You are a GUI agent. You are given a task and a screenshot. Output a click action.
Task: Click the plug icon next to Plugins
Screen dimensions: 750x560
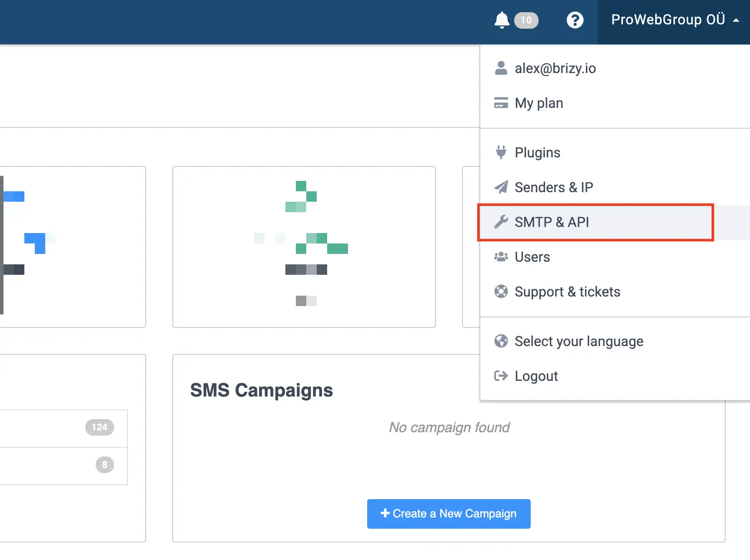(x=501, y=153)
